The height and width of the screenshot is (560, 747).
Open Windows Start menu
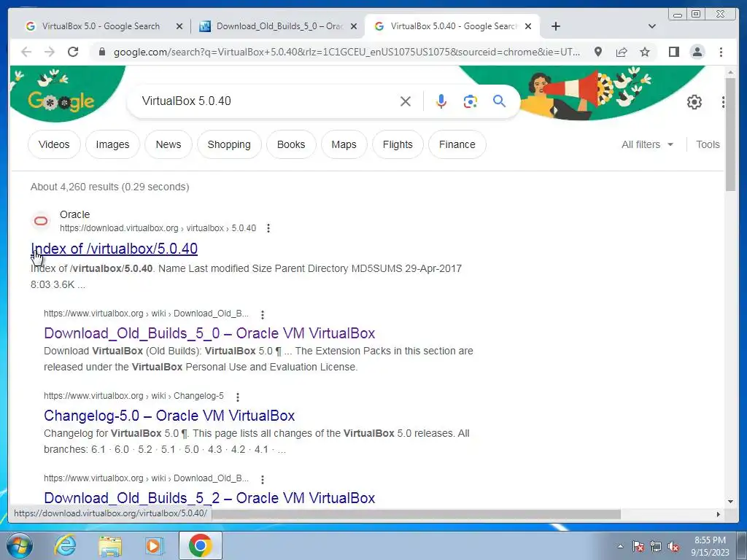point(19,545)
